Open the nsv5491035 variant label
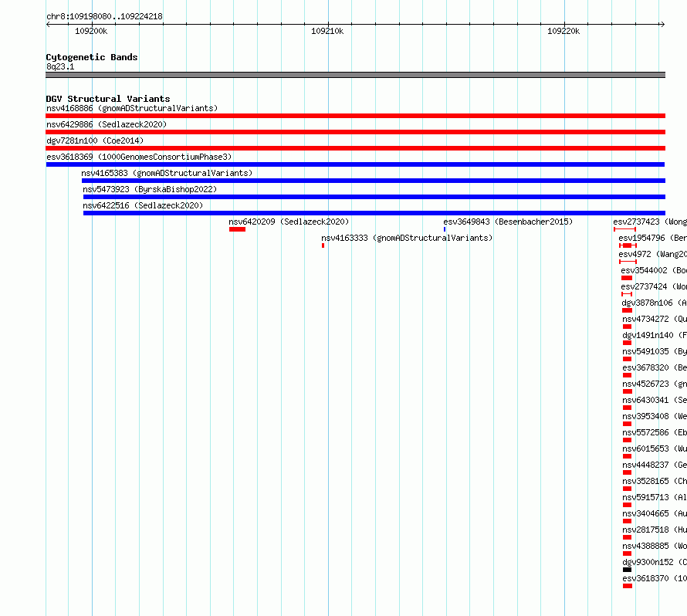 pos(655,351)
